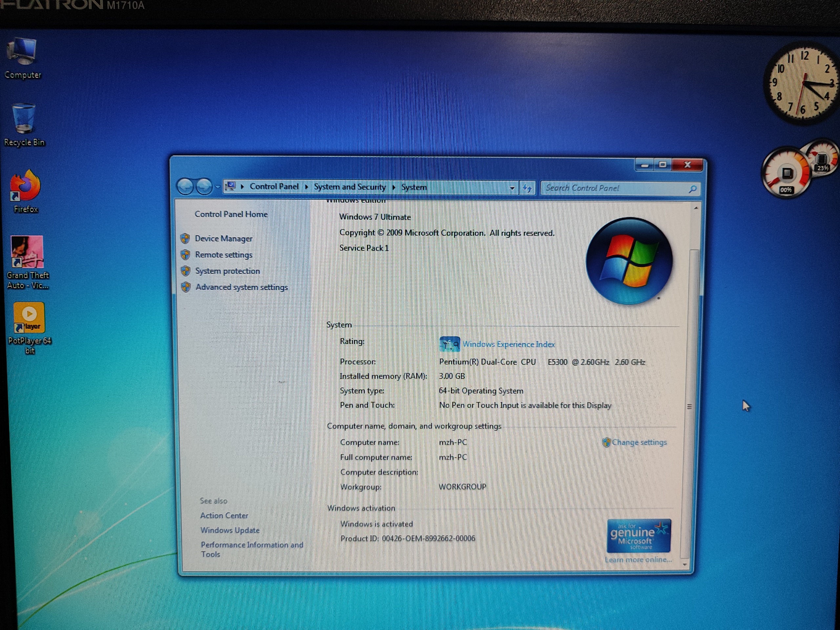Click the scrollbar up arrow
Screen dimensions: 840x630
point(696,208)
